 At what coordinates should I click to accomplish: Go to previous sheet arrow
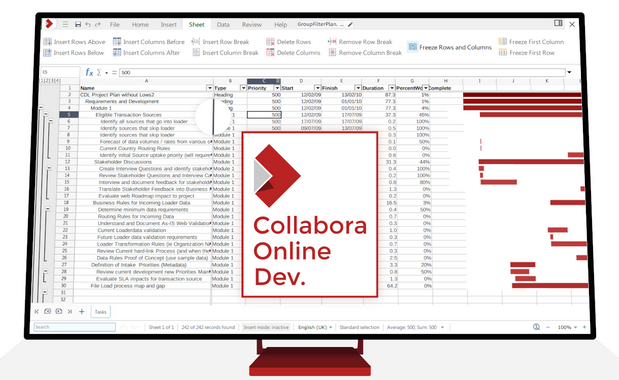(47, 311)
